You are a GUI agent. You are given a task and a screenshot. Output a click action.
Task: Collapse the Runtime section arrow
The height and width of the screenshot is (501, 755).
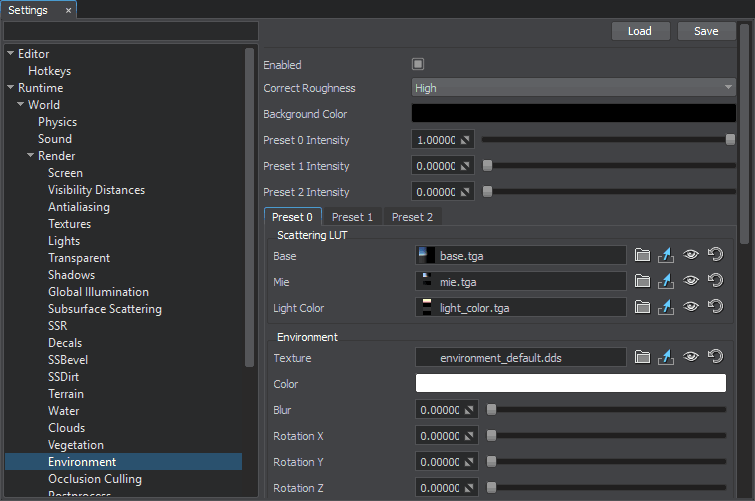(10, 88)
